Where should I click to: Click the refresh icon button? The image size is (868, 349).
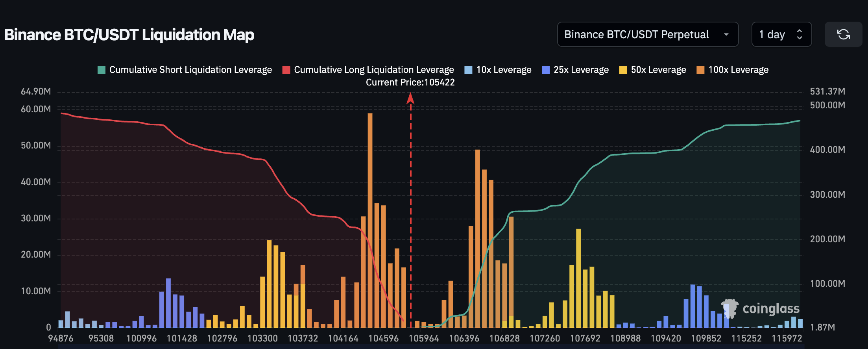coord(843,35)
